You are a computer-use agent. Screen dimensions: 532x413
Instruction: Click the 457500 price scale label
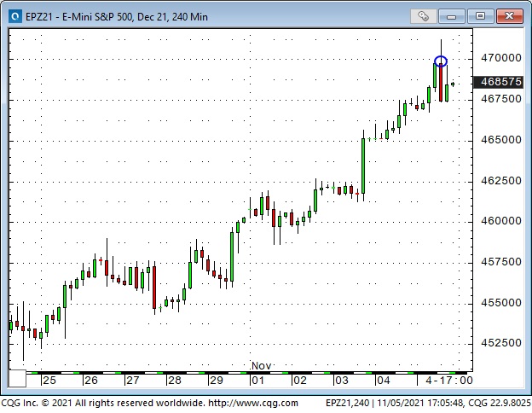pyautogui.click(x=501, y=262)
